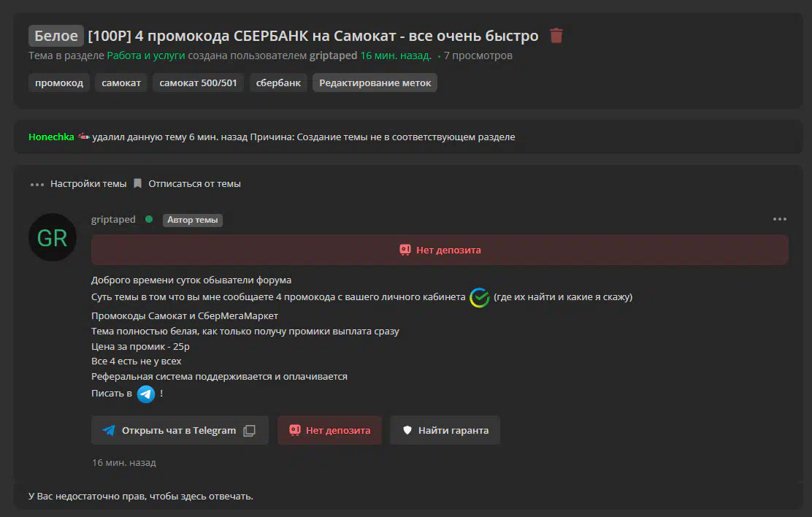Click the greeting line Доброго времени суток

coord(191,280)
